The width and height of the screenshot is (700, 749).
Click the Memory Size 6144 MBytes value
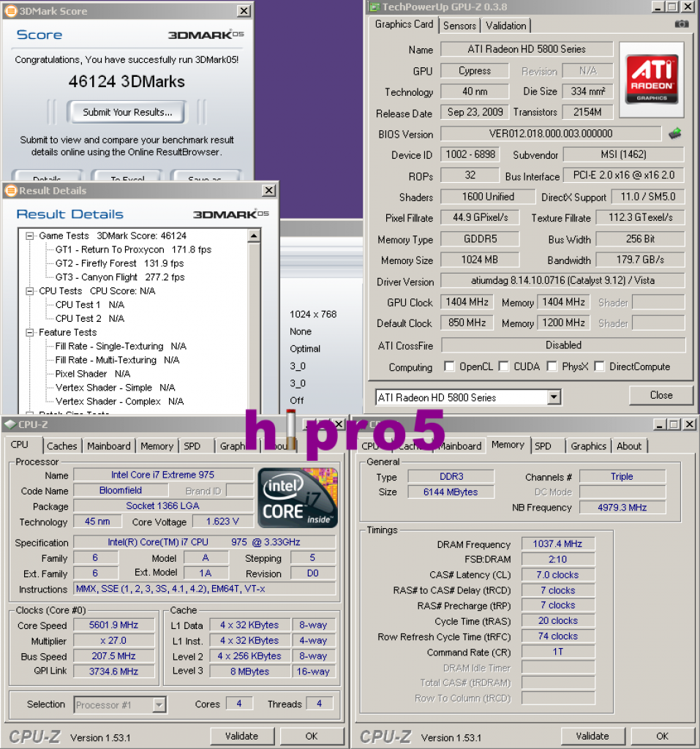[x=451, y=492]
